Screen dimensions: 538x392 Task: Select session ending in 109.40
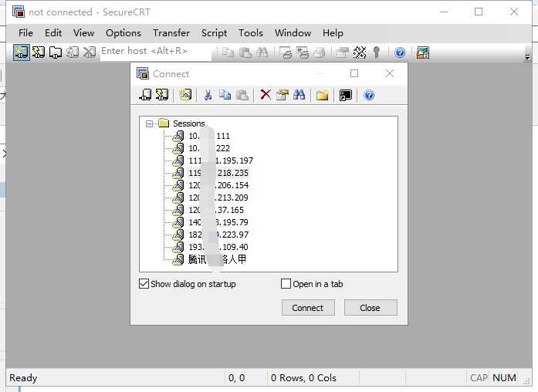pos(218,247)
